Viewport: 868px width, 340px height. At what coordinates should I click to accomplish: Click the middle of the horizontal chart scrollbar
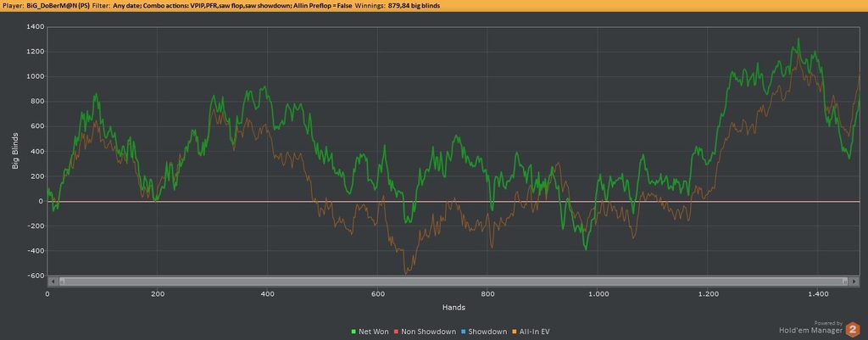coord(452,281)
